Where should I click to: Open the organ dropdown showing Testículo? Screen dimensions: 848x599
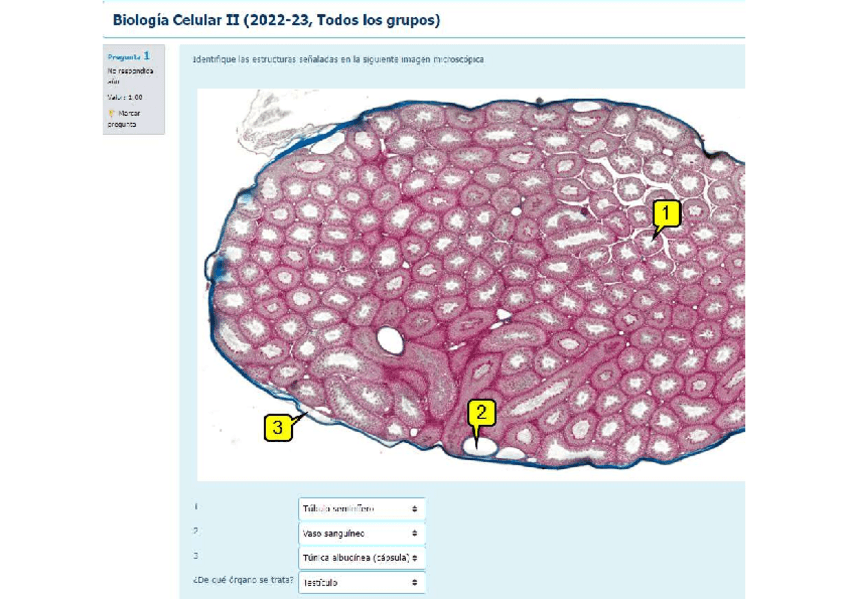[x=361, y=582]
